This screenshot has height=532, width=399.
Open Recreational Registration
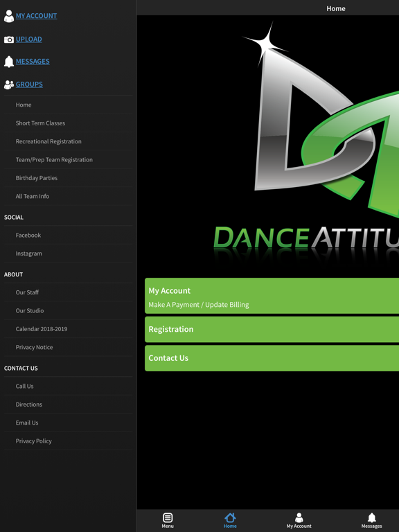pos(68,141)
